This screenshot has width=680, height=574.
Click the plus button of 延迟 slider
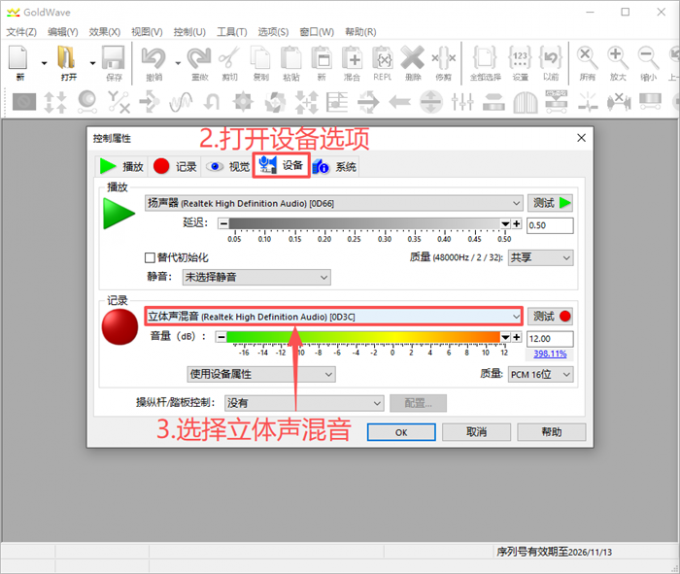tap(517, 224)
